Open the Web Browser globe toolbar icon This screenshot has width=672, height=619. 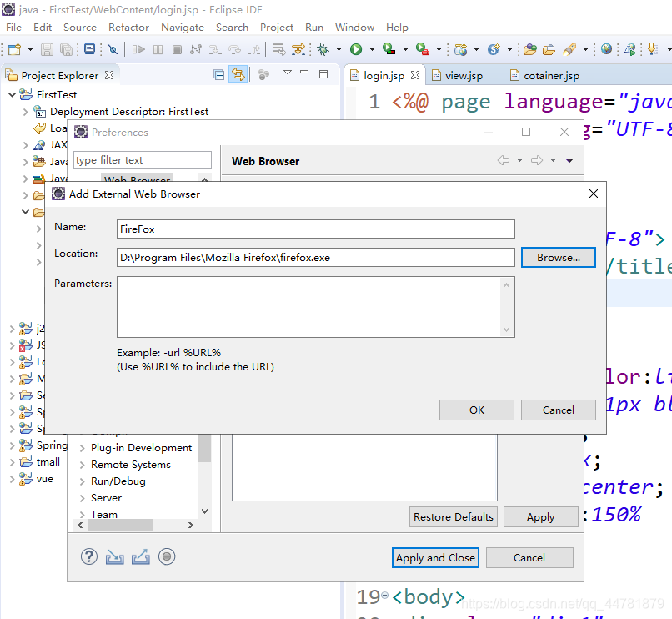point(606,49)
